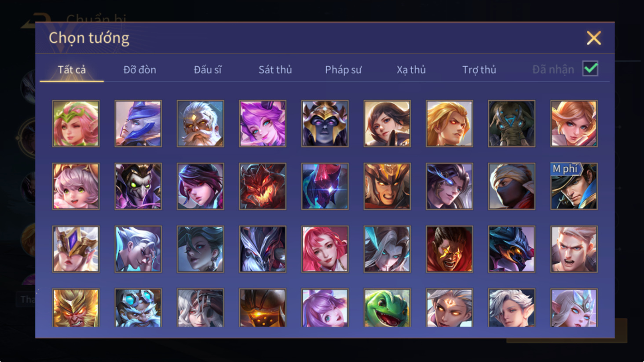Pick the red demon face hero
Image resolution: width=644 pixels, height=362 pixels.
pos(263,186)
